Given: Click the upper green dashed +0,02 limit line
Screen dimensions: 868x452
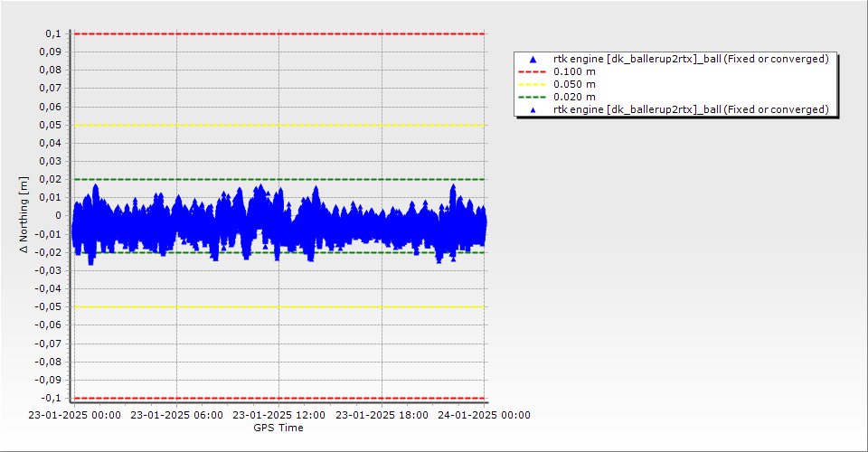Looking at the screenshot, I should point(279,179).
